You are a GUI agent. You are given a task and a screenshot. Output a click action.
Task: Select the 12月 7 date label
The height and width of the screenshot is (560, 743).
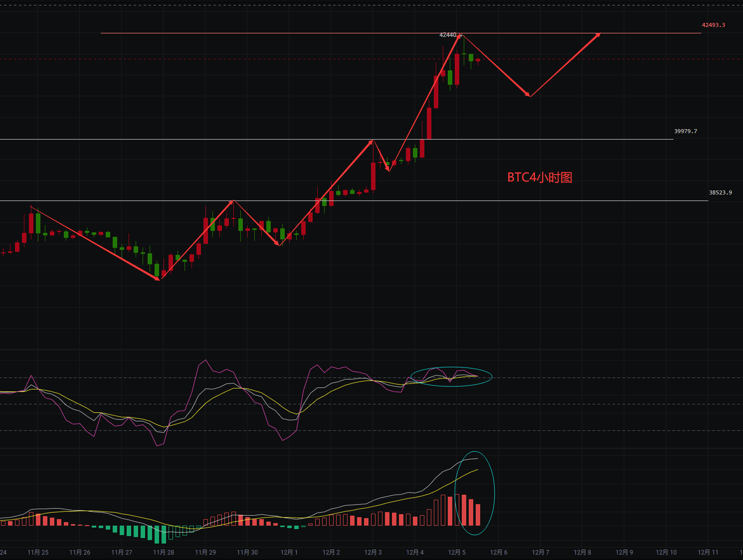[541, 552]
